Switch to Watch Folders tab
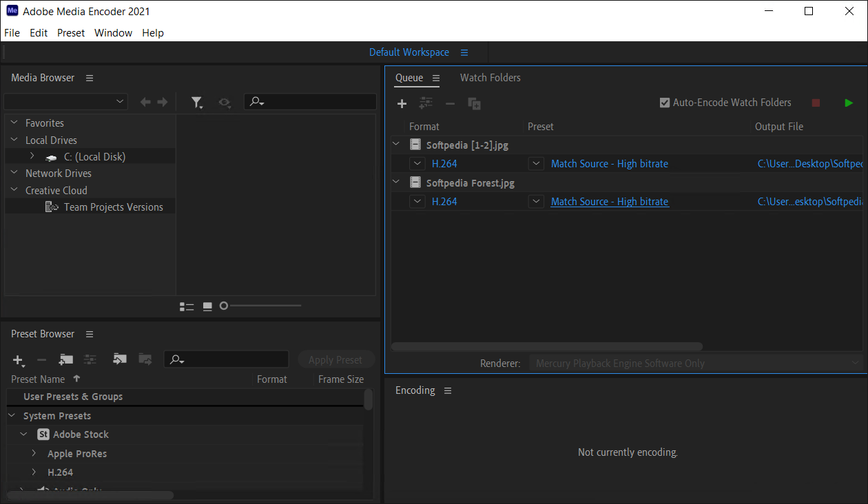868x504 pixels. tap(490, 78)
